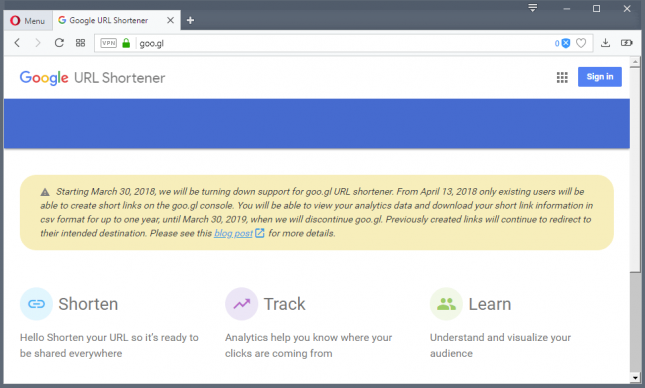Open a new tab with plus button
The width and height of the screenshot is (645, 388).
click(x=190, y=20)
